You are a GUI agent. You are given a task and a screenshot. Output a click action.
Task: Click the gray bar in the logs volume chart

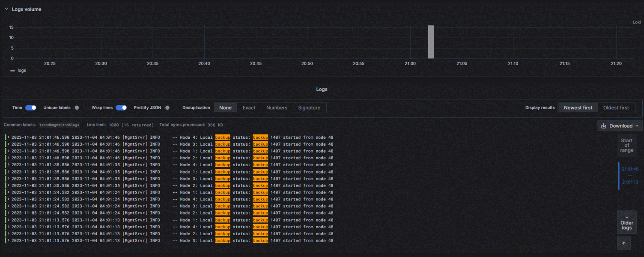tap(431, 42)
